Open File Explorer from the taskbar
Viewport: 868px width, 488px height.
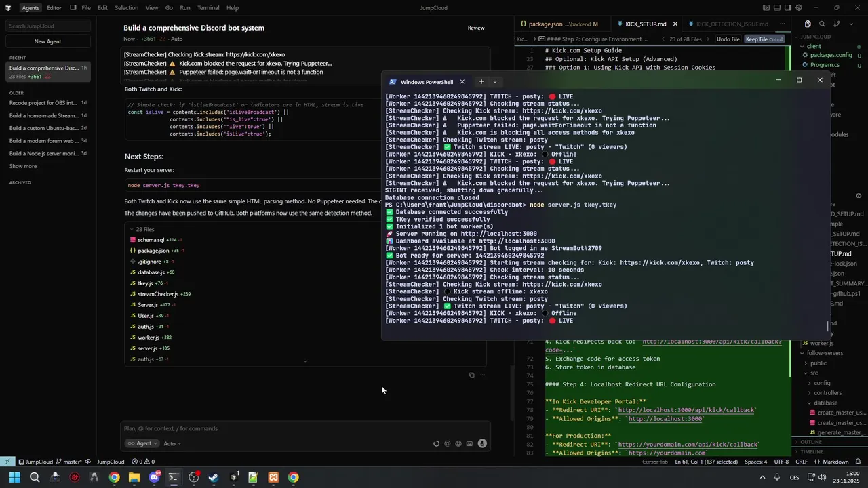(134, 478)
